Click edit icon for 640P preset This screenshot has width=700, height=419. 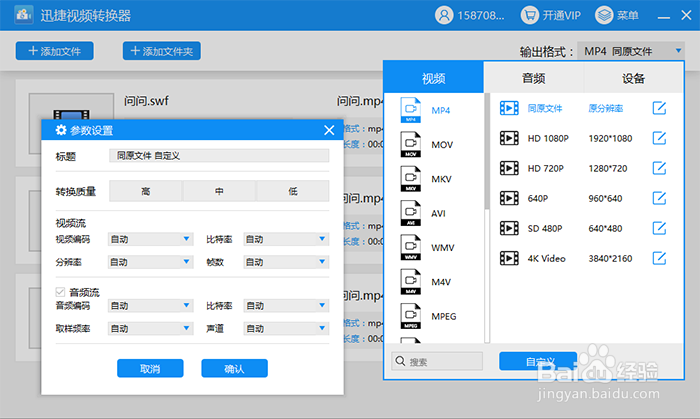(659, 198)
